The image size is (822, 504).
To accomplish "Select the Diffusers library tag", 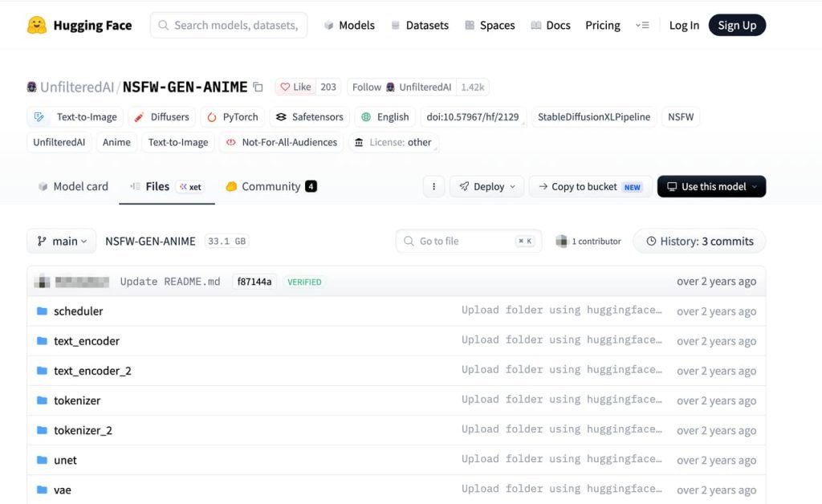I will click(162, 117).
